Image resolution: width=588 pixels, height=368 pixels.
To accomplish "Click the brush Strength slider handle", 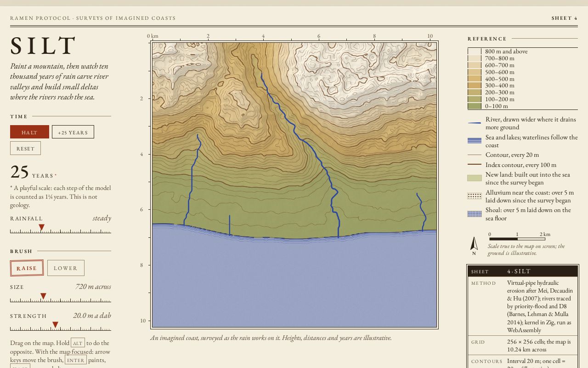I will [55, 325].
